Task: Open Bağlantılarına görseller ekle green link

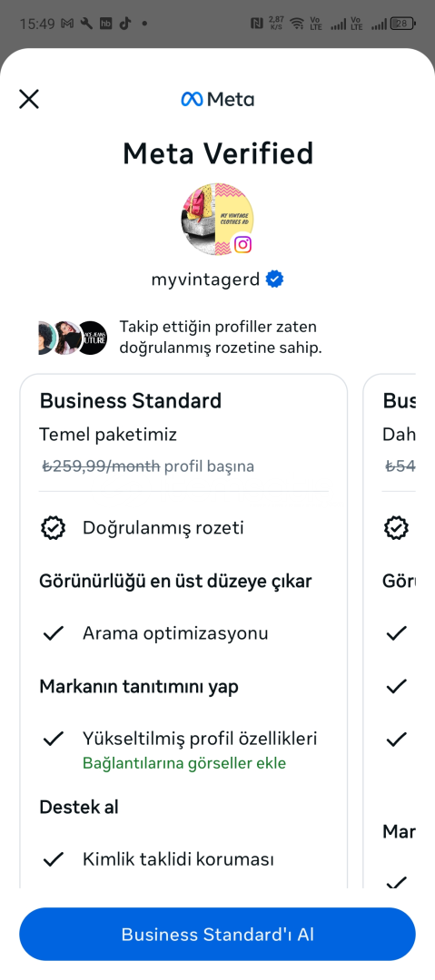Action: pos(184,763)
